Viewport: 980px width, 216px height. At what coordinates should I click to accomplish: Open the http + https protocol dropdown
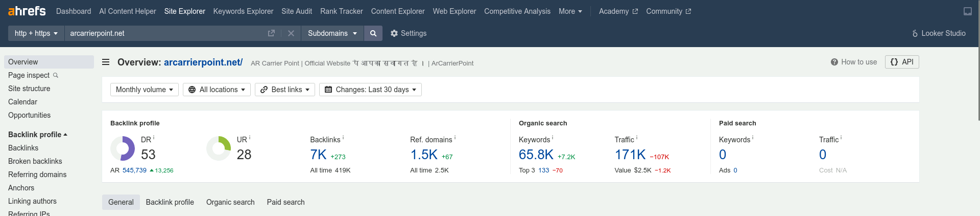[36, 33]
